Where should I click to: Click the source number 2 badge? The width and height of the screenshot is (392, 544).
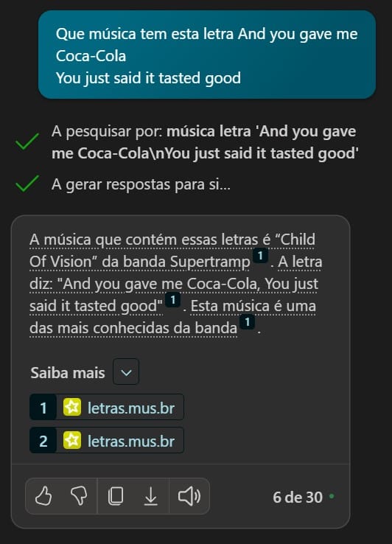coord(43,441)
